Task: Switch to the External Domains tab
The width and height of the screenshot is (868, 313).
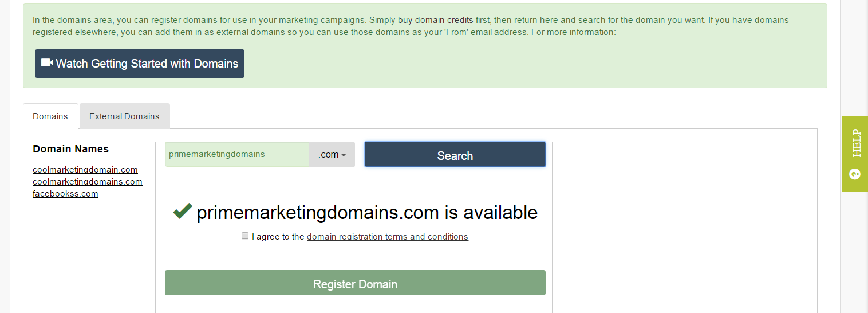Action: tap(124, 116)
